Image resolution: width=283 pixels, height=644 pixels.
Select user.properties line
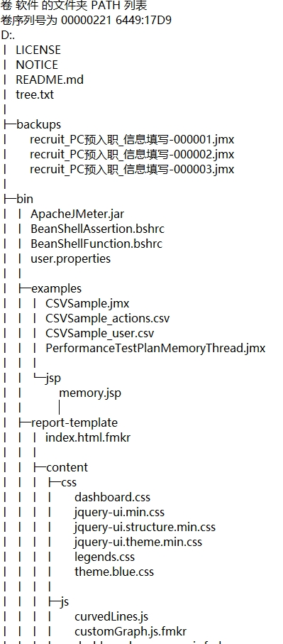70,258
